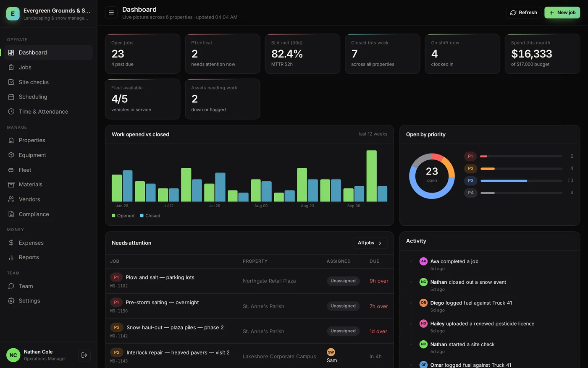
Task: Click "Northgate Retail Plaza" property cell
Action: pyautogui.click(x=269, y=281)
